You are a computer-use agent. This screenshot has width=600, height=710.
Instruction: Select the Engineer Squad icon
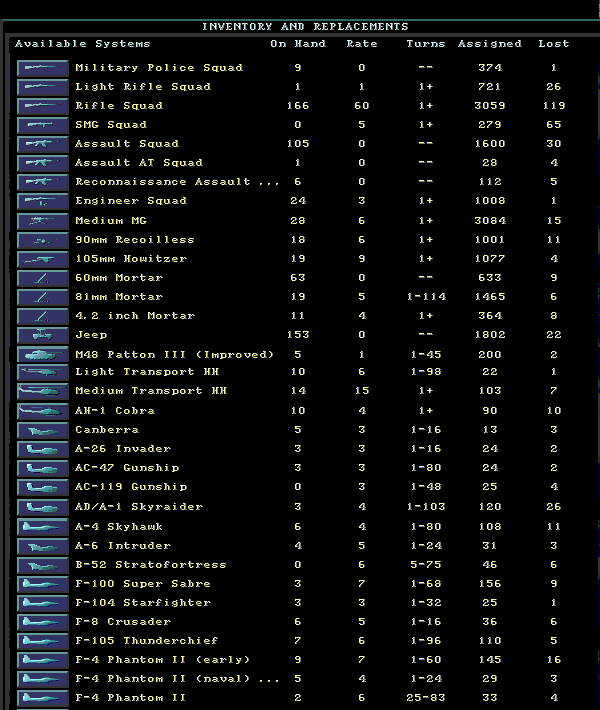coord(43,201)
